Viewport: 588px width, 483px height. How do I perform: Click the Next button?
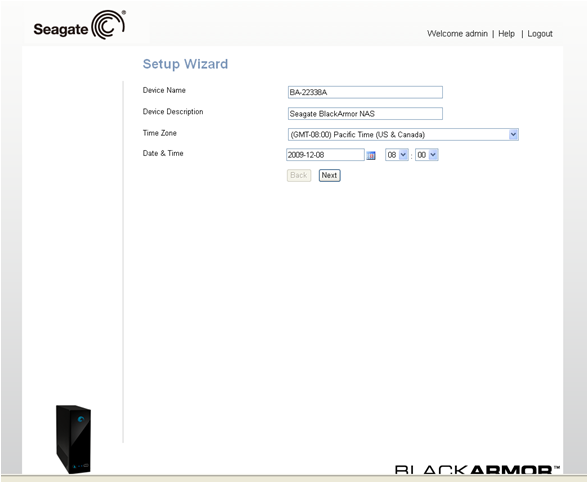329,176
